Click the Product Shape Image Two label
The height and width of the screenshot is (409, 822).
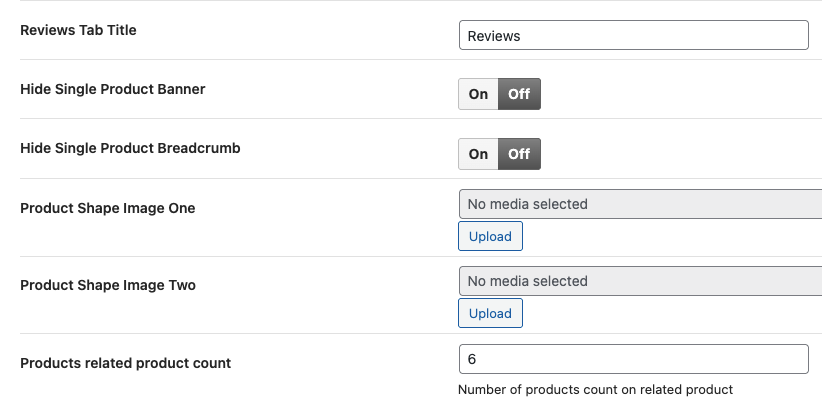coord(108,285)
